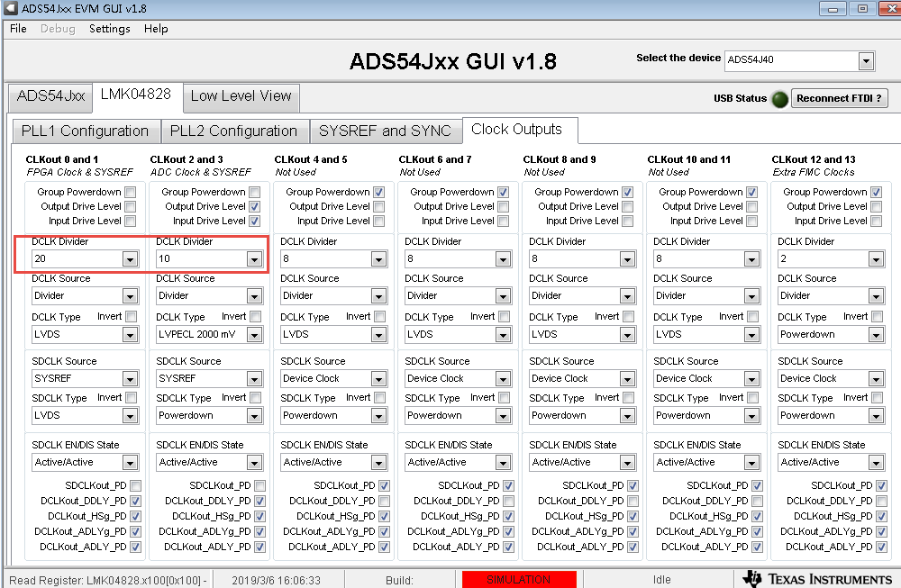
Task: Open the PLL2 Configuration tab
Action: click(x=234, y=131)
